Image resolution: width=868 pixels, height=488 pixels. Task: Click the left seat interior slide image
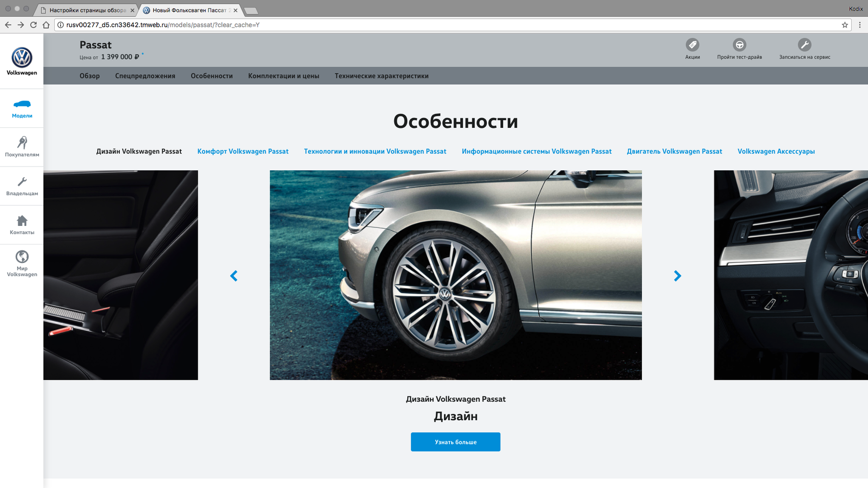click(x=121, y=275)
